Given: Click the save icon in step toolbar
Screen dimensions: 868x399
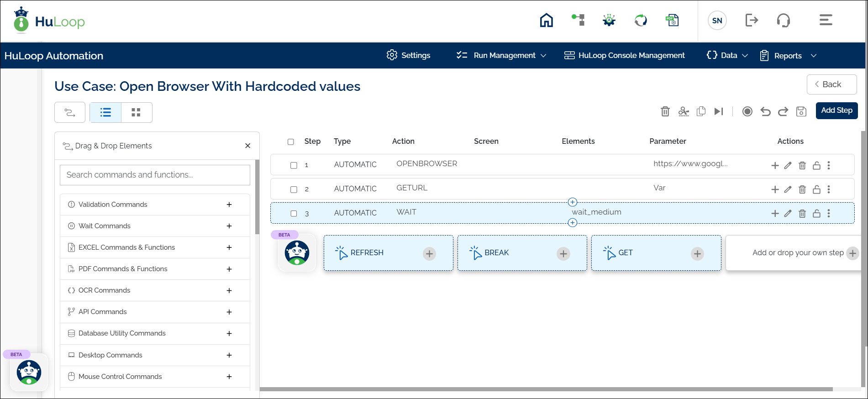Looking at the screenshot, I should point(801,111).
